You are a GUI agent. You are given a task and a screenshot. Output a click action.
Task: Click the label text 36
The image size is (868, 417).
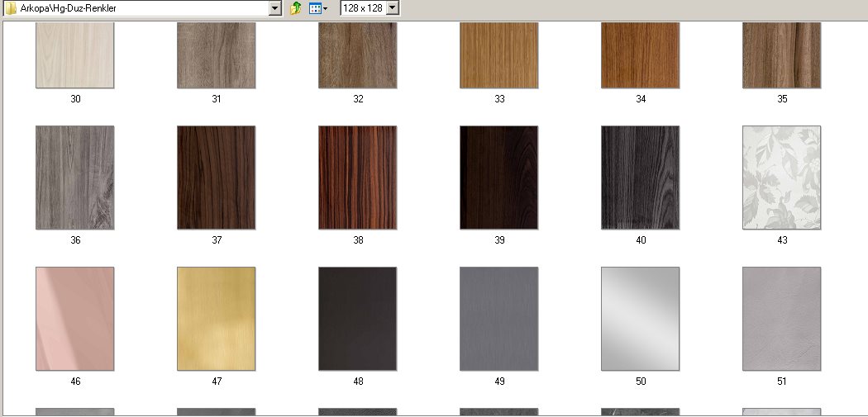pos(75,240)
